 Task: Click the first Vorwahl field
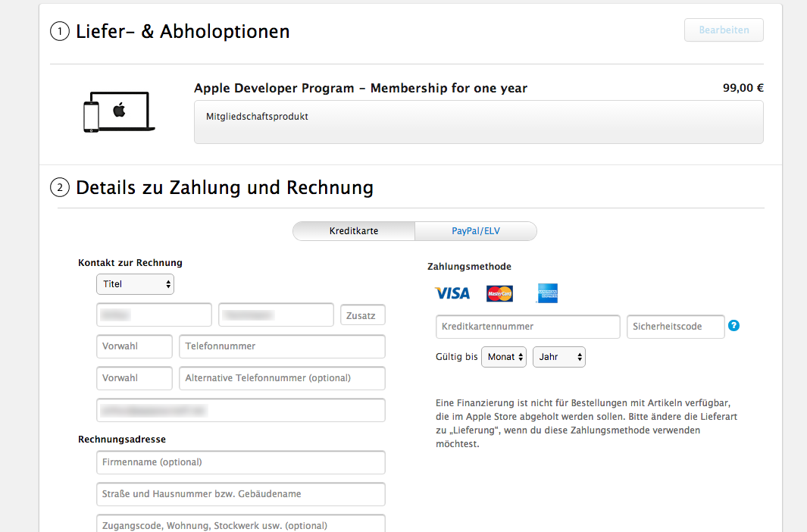click(x=134, y=346)
